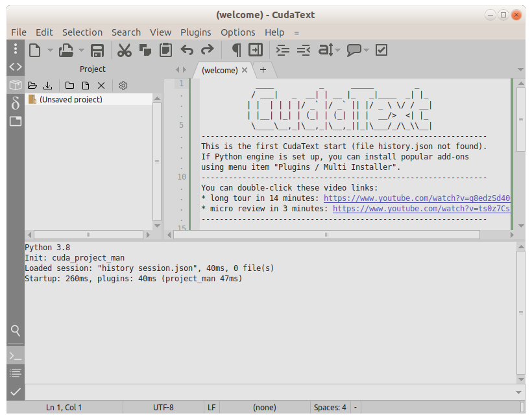Click the Options checkmark toolbar icon
The image size is (532, 420).
click(381, 50)
